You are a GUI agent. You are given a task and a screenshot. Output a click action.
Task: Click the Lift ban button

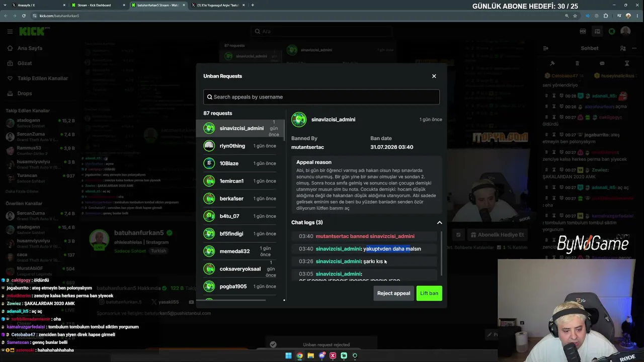(429, 293)
